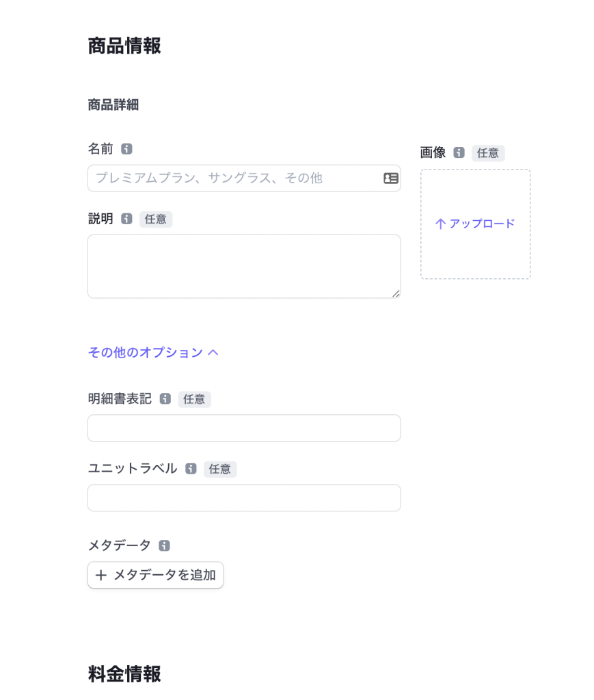The image size is (594, 700).
Task: Click the info icon next to 名前
Action: pyautogui.click(x=126, y=149)
